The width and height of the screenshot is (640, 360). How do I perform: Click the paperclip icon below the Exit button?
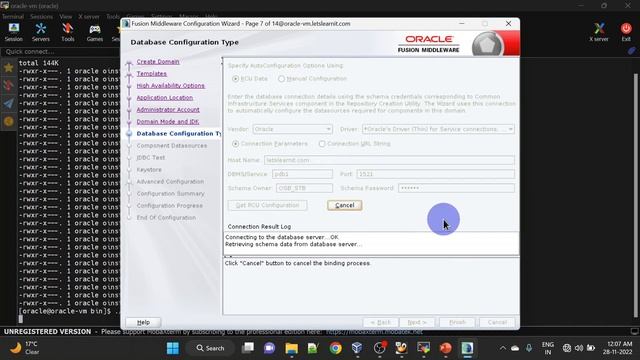point(632,51)
